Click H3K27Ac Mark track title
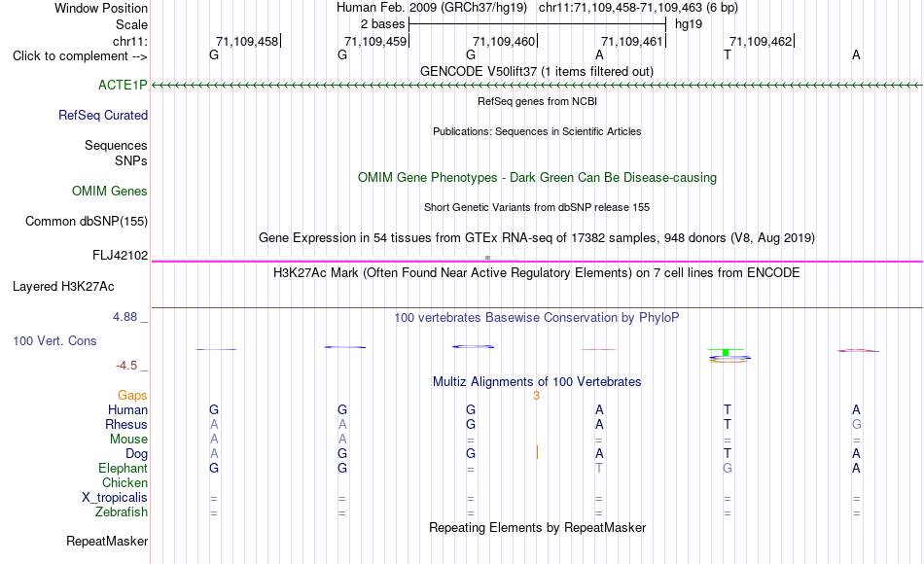 pyautogui.click(x=537, y=273)
